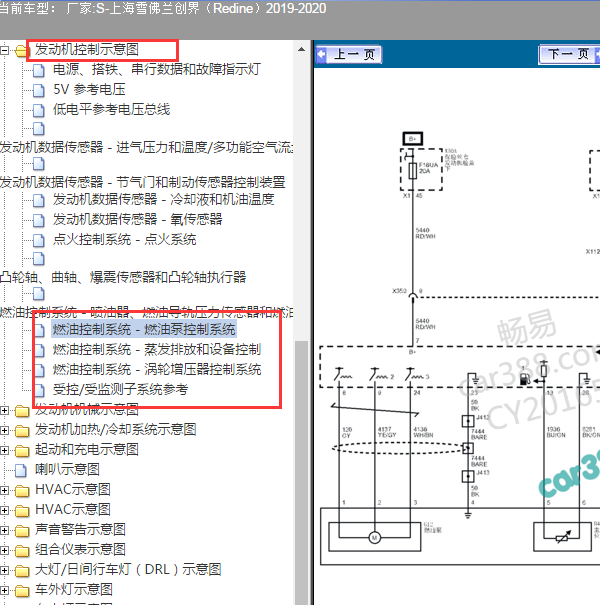This screenshot has height=605, width=600.
Task: Collapse the 发动机控制示意图 folder
Action: coord(4,50)
